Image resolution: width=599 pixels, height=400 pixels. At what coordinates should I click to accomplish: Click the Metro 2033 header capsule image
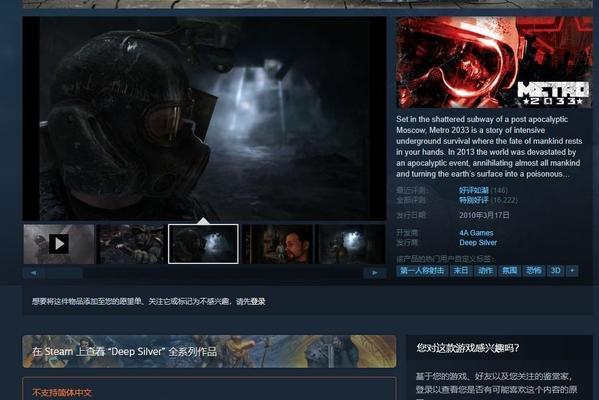click(494, 62)
